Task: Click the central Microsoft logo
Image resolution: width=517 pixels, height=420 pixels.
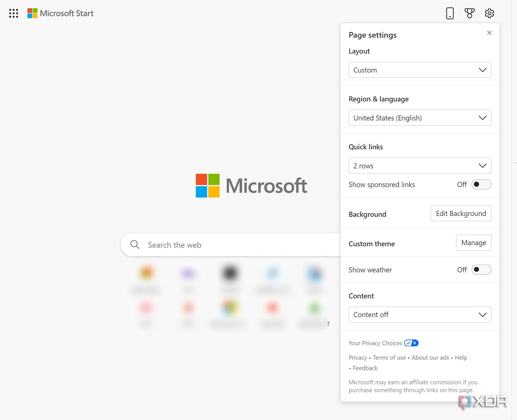Action: click(x=251, y=186)
